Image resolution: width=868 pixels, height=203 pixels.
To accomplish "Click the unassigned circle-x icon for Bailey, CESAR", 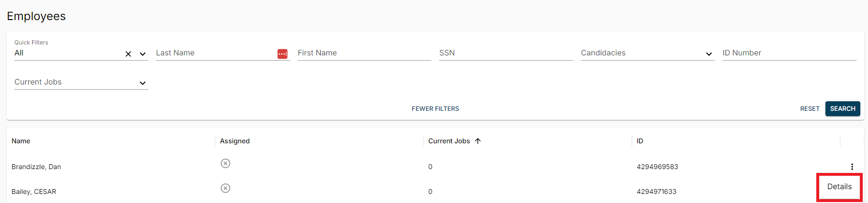I will pos(225,188).
